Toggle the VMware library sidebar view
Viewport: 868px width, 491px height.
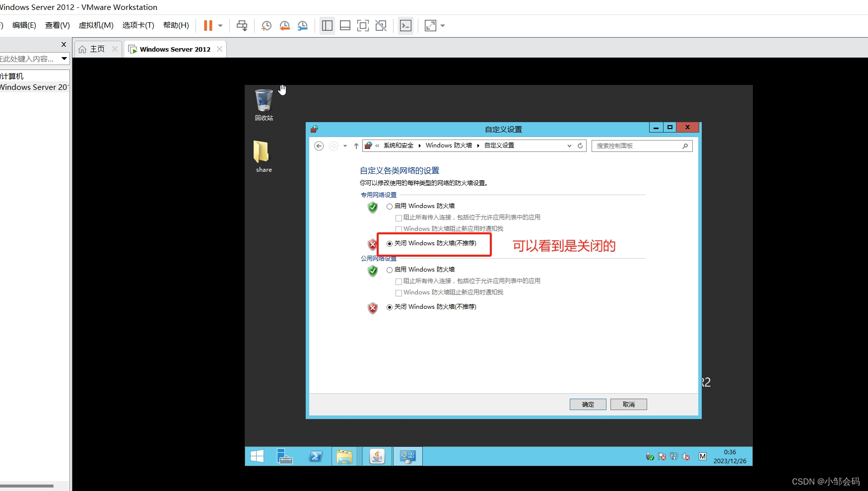click(x=327, y=26)
